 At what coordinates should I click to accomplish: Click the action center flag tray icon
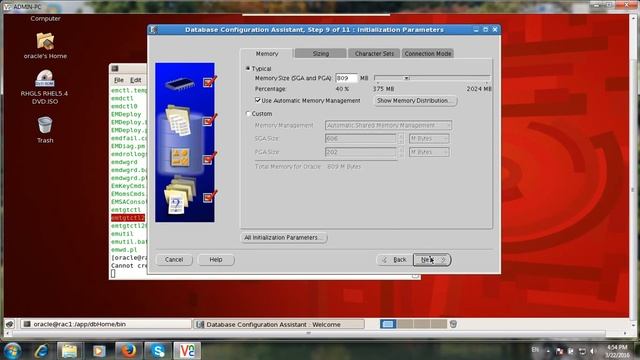560,351
